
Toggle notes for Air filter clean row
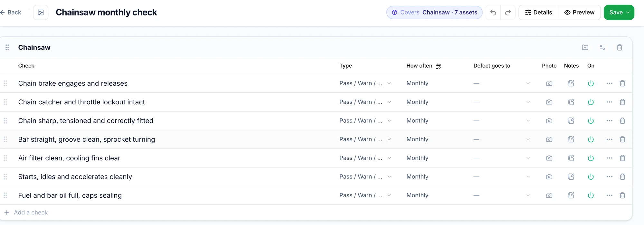point(571,158)
